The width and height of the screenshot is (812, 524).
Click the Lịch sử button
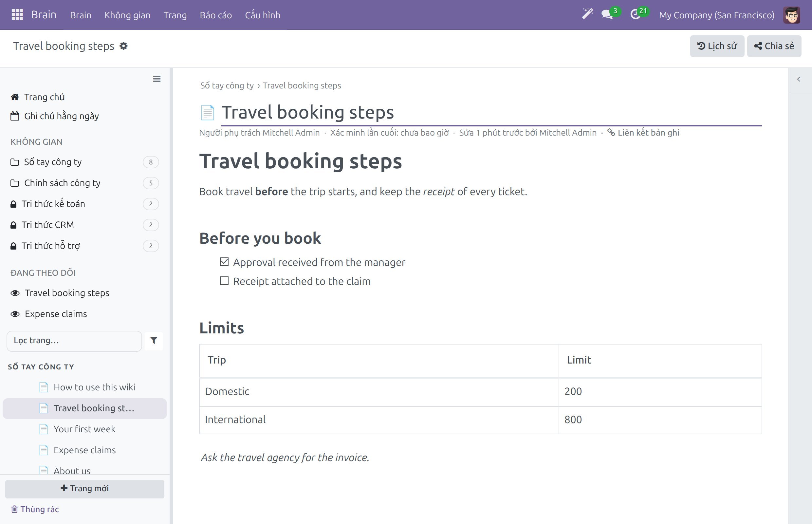(717, 46)
